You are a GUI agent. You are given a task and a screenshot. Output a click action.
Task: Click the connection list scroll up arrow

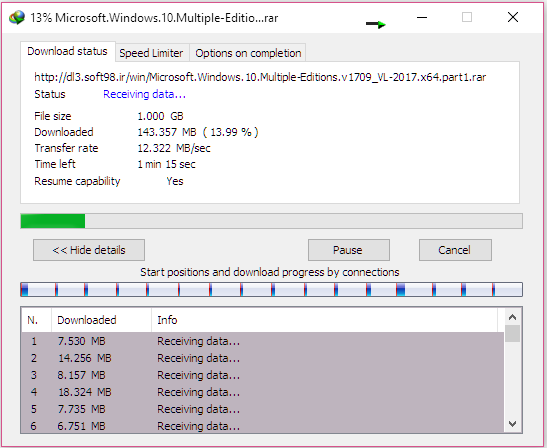(512, 317)
